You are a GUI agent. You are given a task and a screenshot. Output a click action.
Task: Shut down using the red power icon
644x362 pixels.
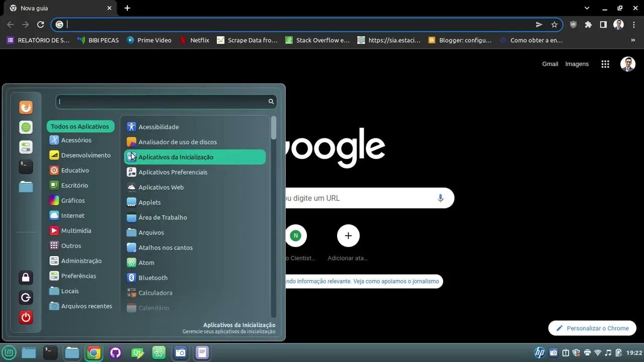click(26, 317)
